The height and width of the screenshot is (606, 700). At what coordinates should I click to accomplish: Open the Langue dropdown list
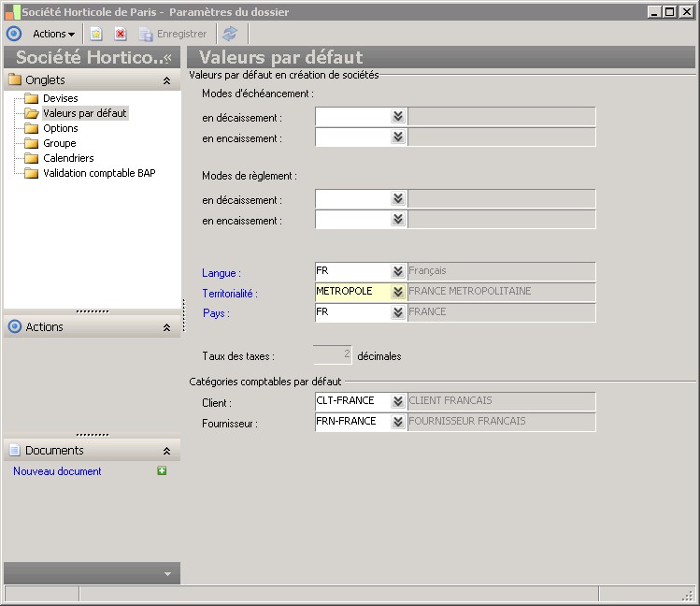pos(398,271)
